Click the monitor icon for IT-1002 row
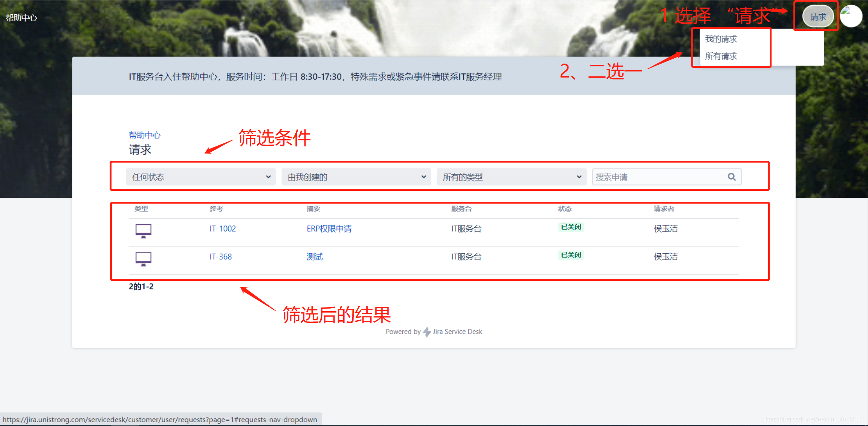868x426 pixels. [x=143, y=230]
